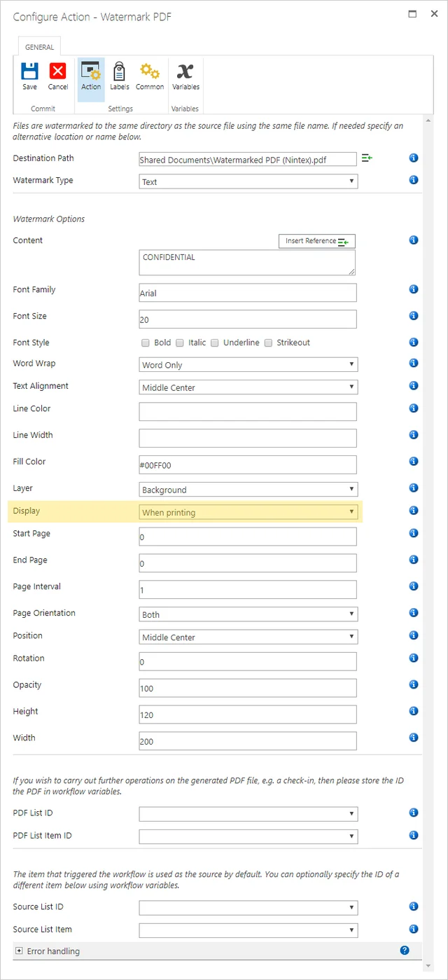
Task: Click the Fill Color field showing #00FF00
Action: [248, 464]
